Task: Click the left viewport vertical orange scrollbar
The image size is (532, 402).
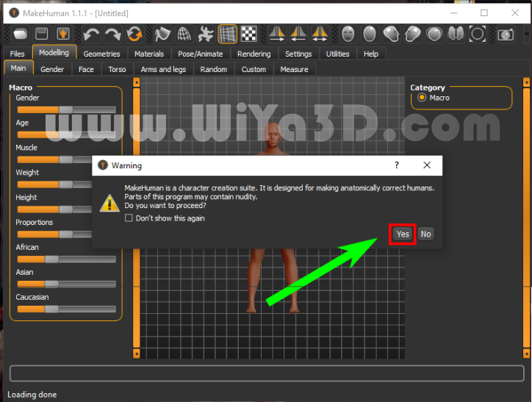Action: click(137, 218)
